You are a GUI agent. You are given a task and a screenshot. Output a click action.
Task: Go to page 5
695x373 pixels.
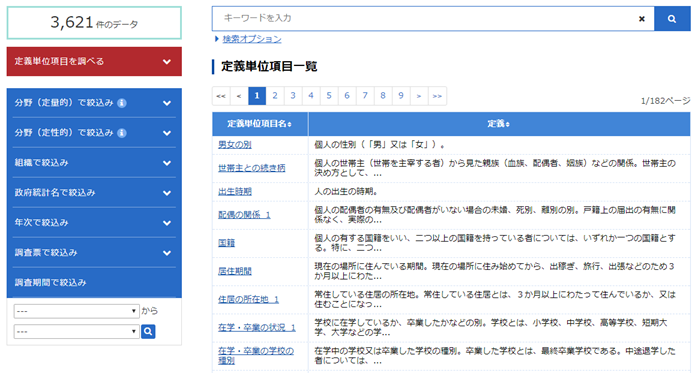click(x=329, y=96)
